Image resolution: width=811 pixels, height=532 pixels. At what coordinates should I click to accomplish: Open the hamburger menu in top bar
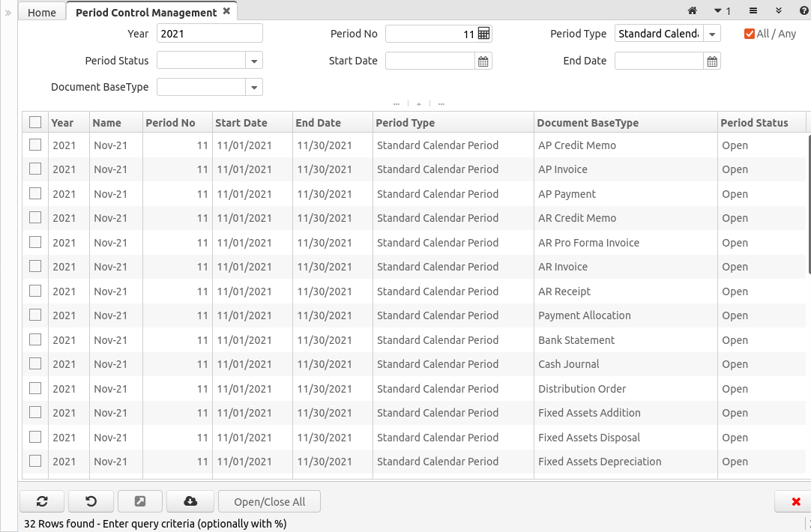pos(753,10)
